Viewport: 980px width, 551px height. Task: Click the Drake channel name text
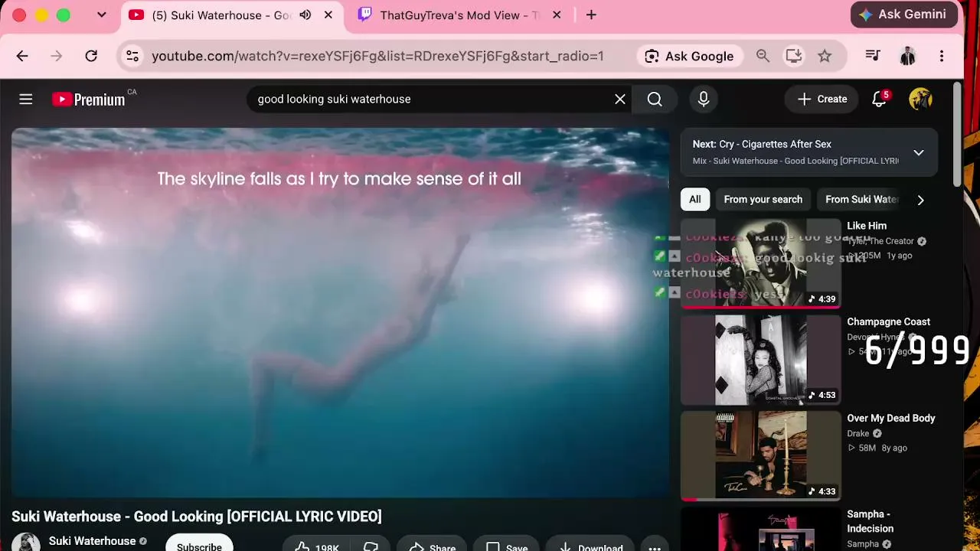pyautogui.click(x=858, y=433)
